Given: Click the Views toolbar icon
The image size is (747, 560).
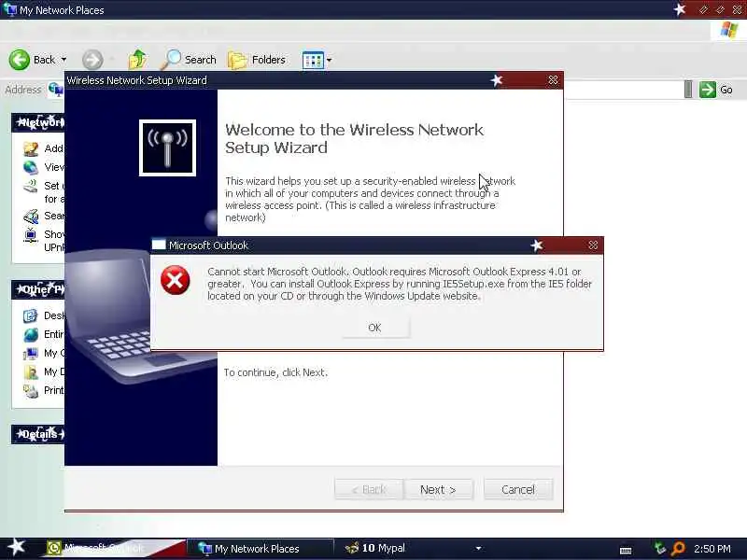Looking at the screenshot, I should (x=313, y=61).
